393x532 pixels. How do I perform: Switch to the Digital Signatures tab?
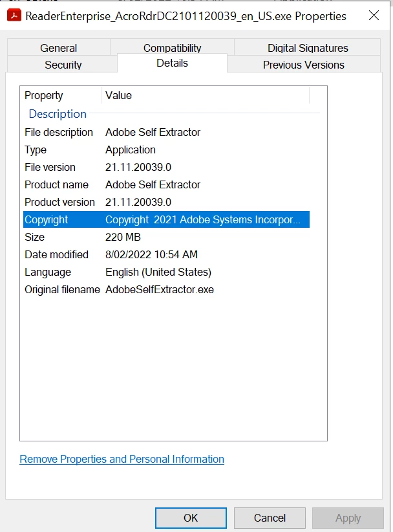tap(308, 48)
